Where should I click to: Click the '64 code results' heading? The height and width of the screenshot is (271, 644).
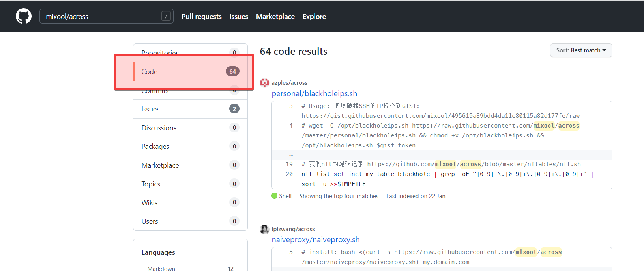coord(294,52)
